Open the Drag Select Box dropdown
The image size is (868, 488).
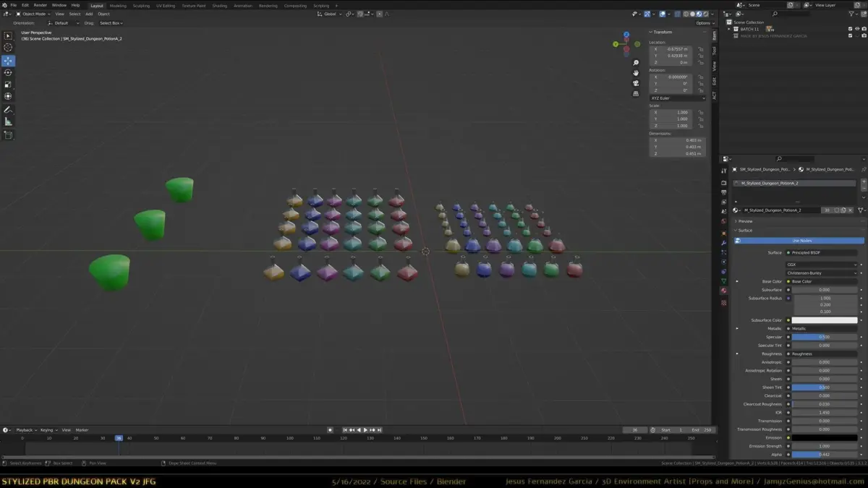(112, 23)
